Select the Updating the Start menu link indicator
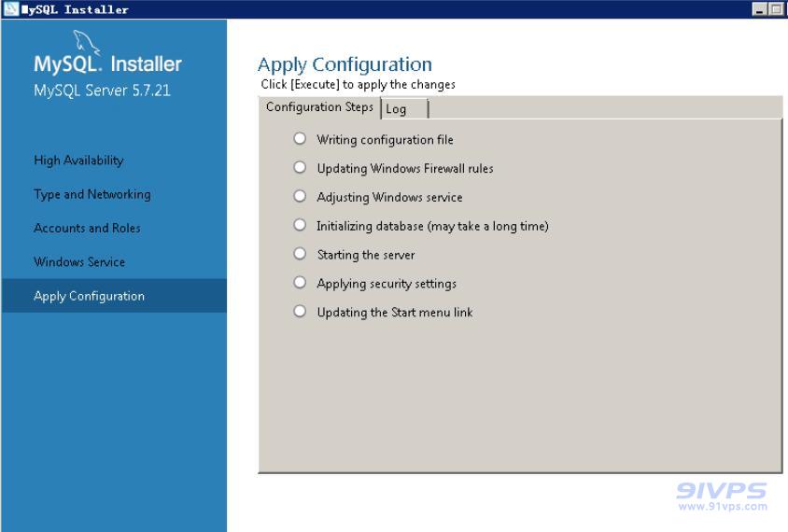Screen dimensions: 788x532 tap(300, 311)
